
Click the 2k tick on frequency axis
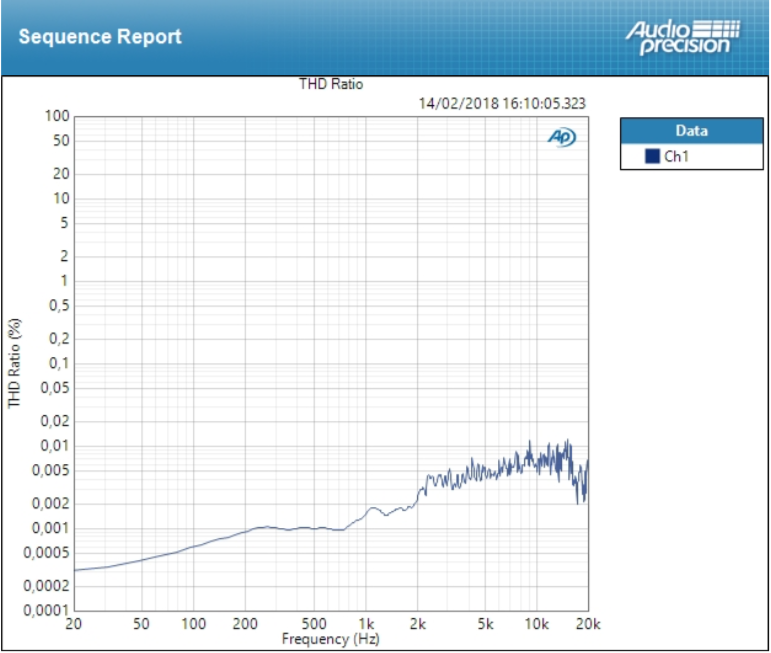pos(419,625)
